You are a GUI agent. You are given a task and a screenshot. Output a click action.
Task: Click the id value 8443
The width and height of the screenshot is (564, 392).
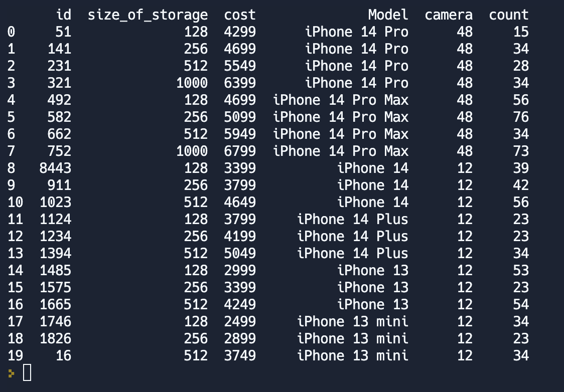55,168
